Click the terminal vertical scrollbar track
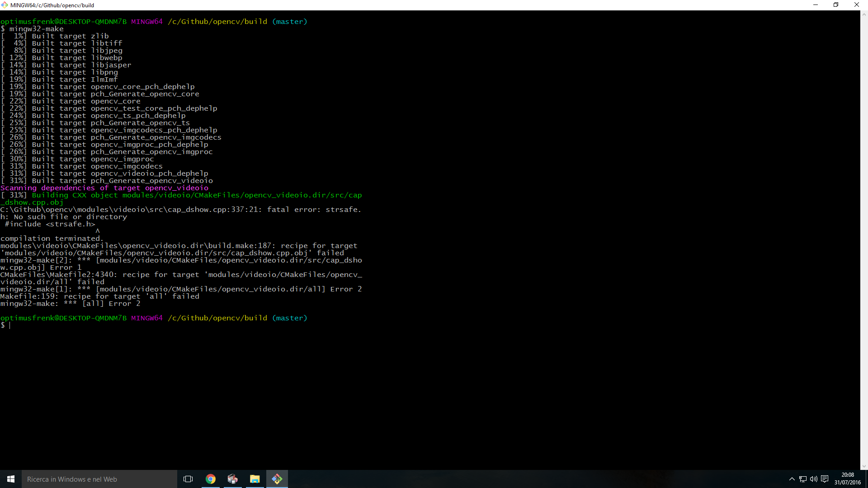 point(864,239)
